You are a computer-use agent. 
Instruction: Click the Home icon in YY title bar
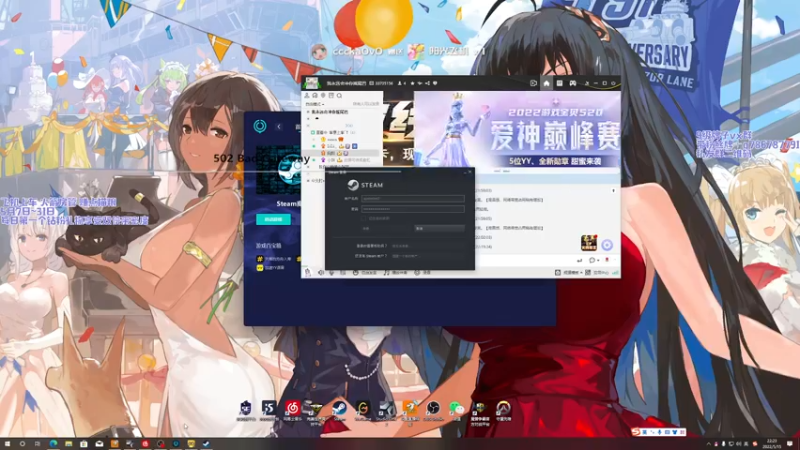coord(546,83)
